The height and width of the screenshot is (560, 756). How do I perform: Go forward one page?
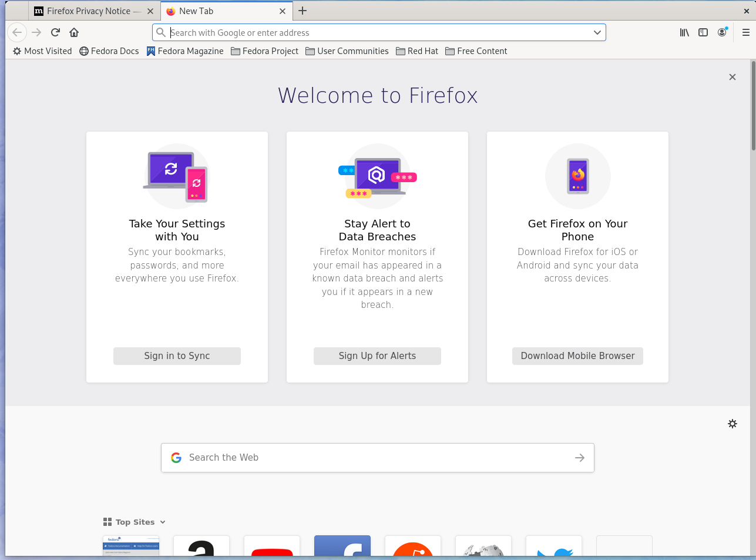[x=36, y=32]
